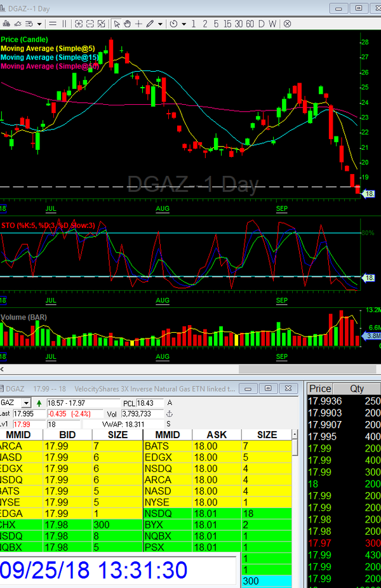Image resolution: width=381 pixels, height=588 pixels.
Task: Select the arrow pointer tool
Action: [117, 23]
